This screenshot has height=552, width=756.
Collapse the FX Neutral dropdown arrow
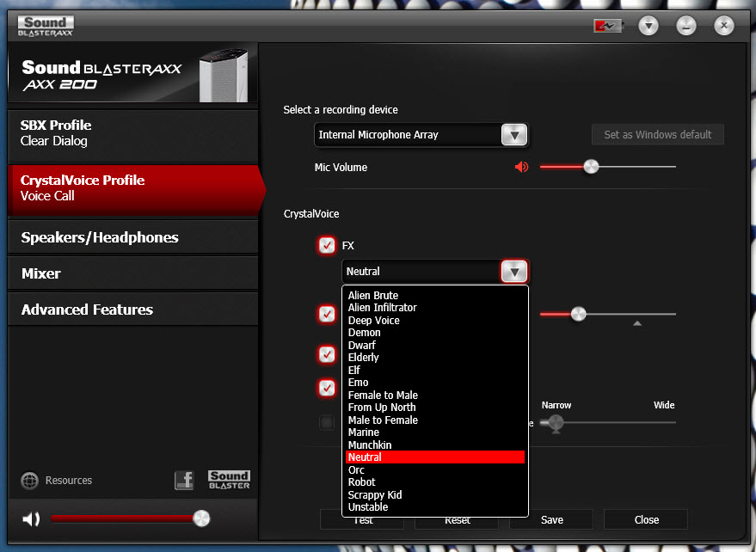click(x=514, y=272)
